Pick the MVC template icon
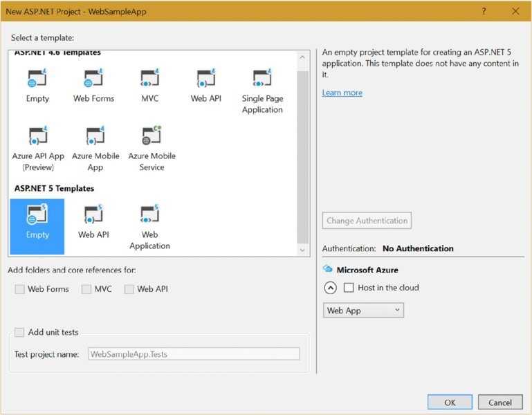532x415 pixels. [149, 78]
